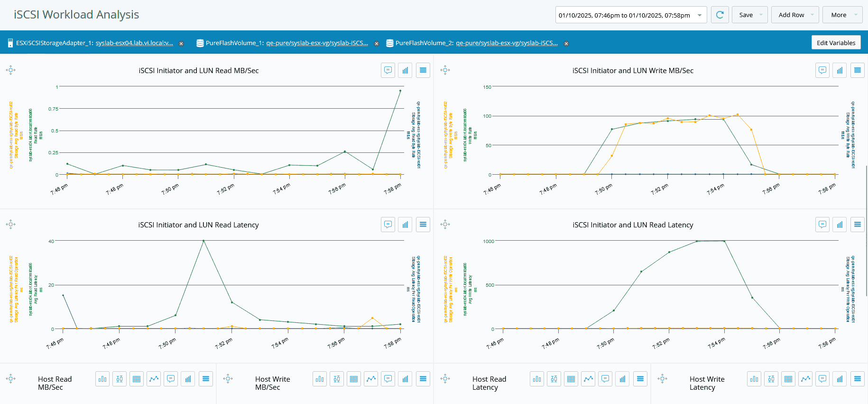The width and height of the screenshot is (868, 404).
Task: Open comments on the Read MB/Sec chart
Action: tap(388, 70)
